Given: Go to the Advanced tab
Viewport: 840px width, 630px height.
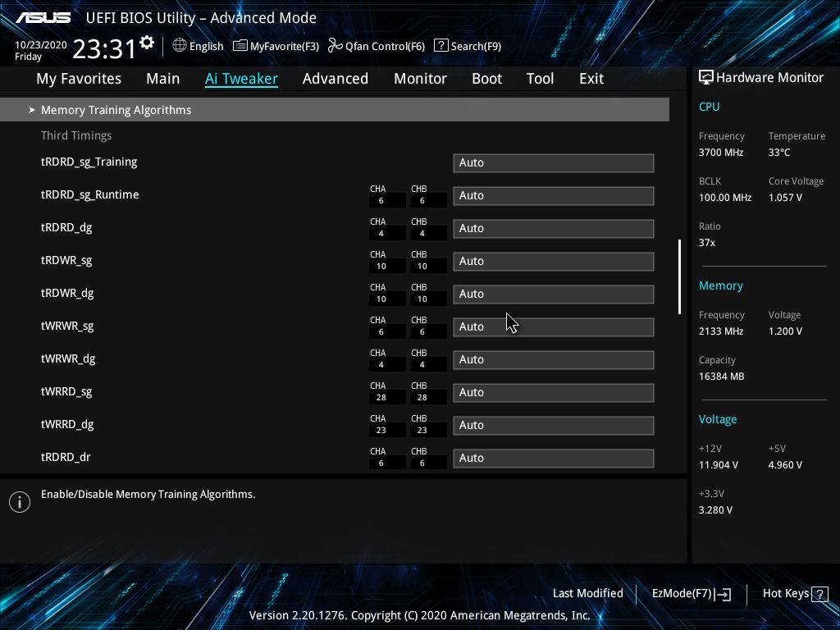Looking at the screenshot, I should click(x=336, y=79).
